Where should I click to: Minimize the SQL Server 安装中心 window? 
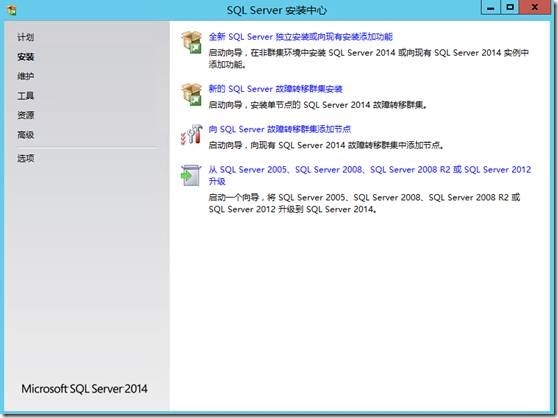point(491,7)
